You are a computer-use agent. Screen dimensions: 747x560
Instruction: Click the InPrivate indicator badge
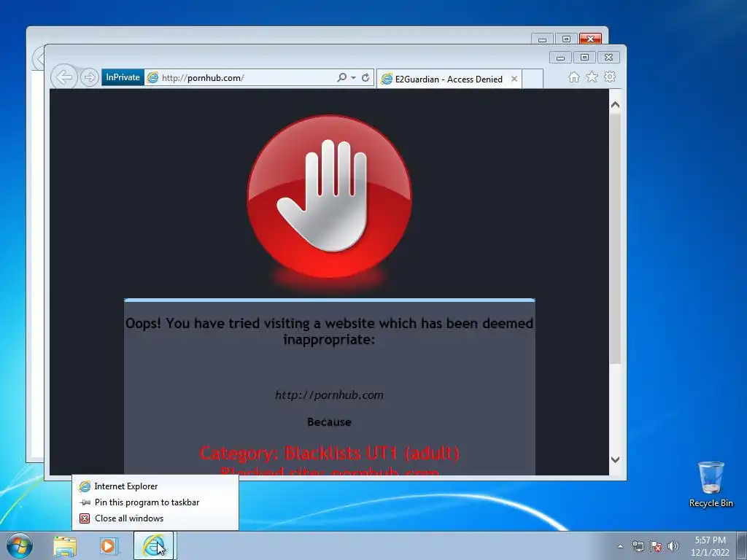pos(123,77)
